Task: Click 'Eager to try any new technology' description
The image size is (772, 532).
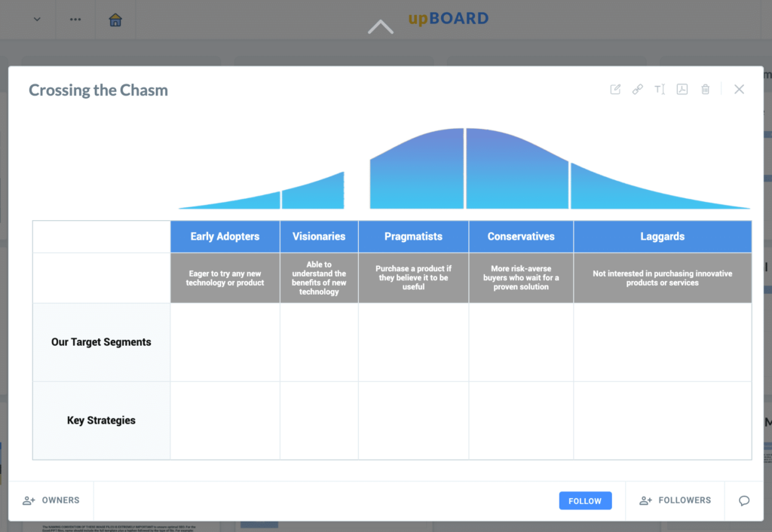Action: pos(225,278)
